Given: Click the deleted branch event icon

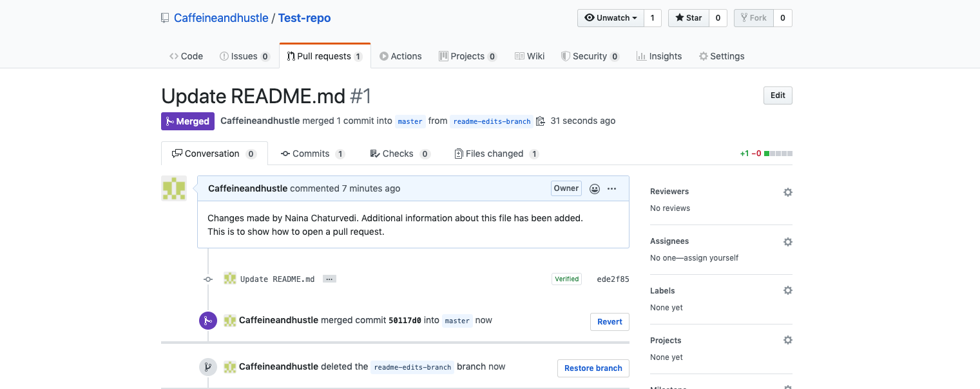Looking at the screenshot, I should pos(207,367).
